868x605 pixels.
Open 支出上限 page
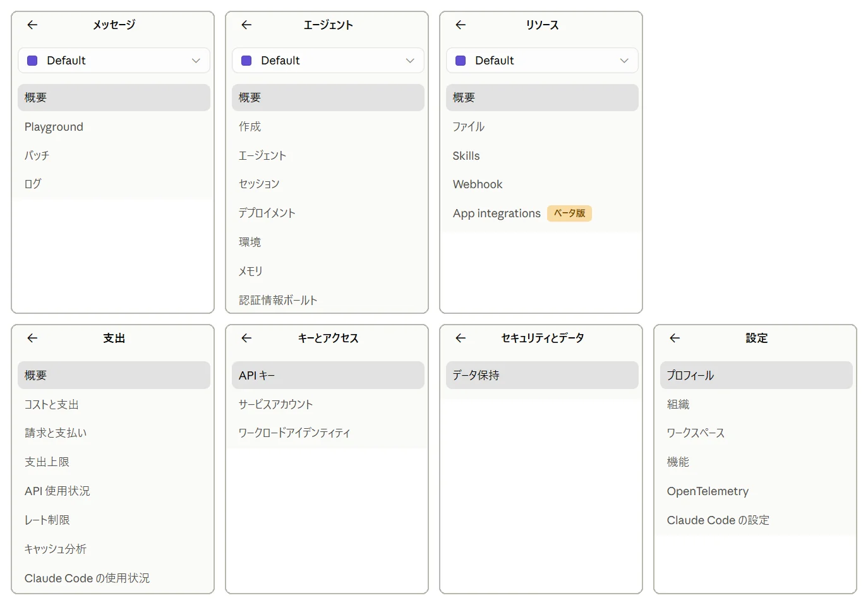click(x=114, y=462)
